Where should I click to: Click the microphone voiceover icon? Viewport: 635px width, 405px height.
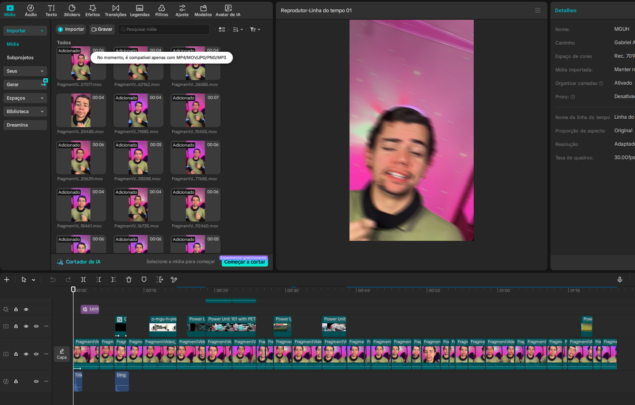coord(620,279)
